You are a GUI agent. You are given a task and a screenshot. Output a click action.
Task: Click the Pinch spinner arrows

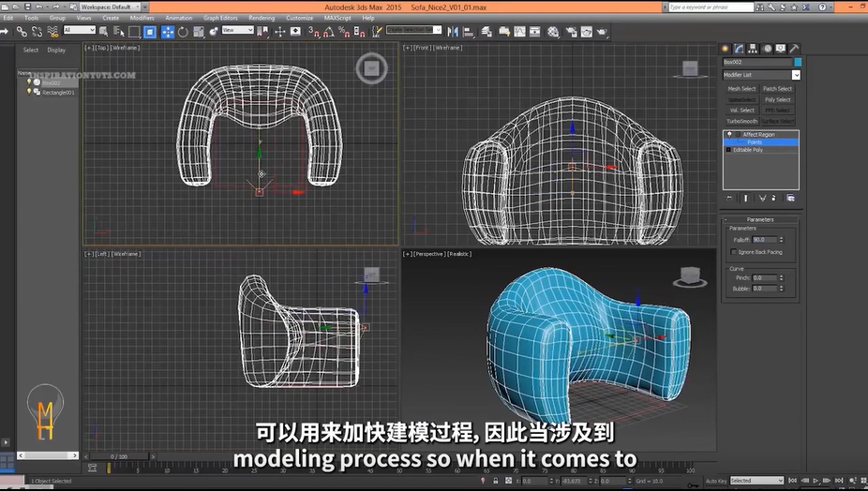pyautogui.click(x=782, y=278)
